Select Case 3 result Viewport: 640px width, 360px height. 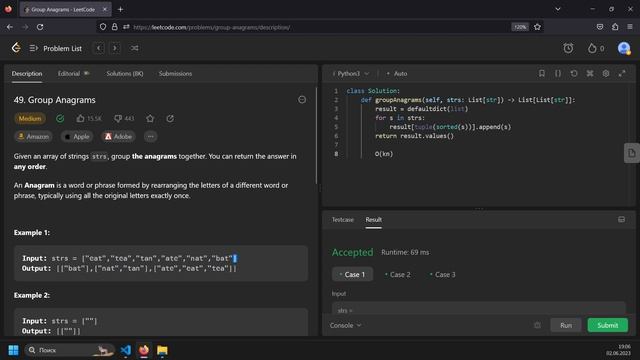(x=443, y=274)
